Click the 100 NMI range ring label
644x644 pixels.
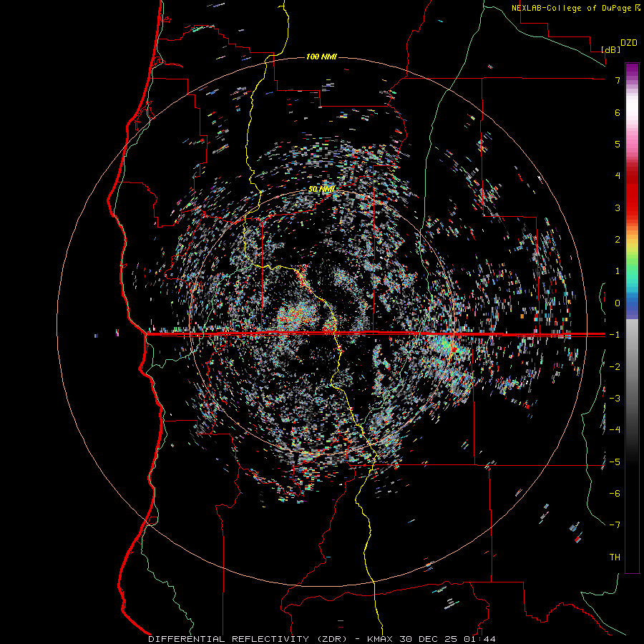point(321,57)
